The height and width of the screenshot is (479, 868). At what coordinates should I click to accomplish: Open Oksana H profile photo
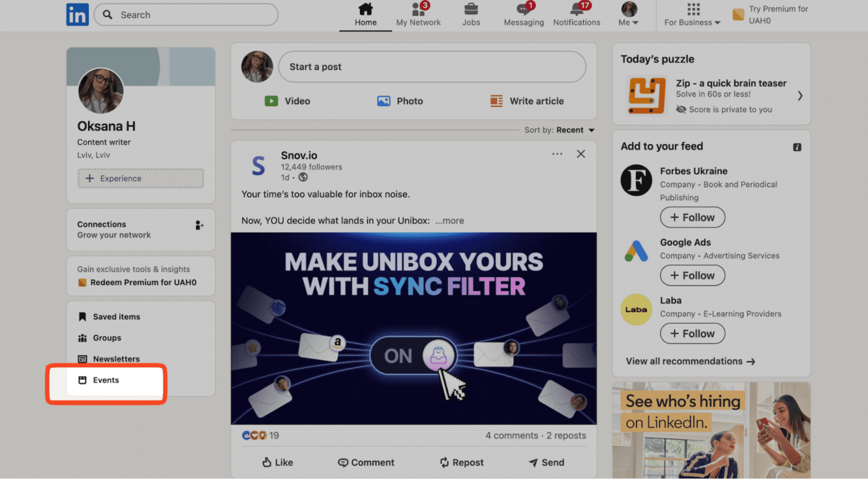[101, 91]
